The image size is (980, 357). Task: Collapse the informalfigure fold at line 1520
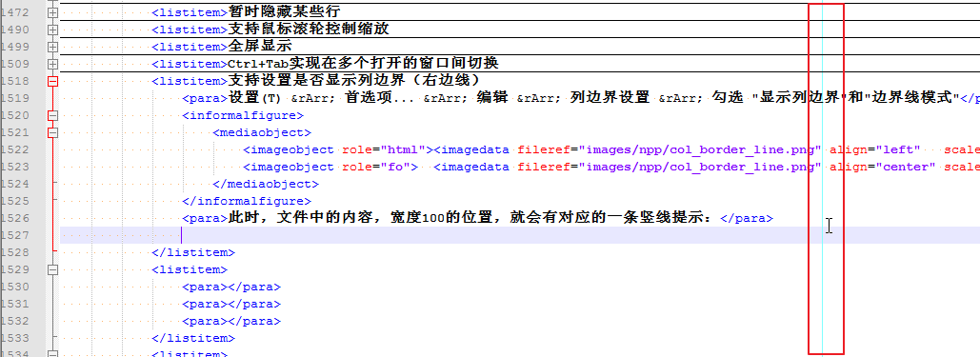53,115
